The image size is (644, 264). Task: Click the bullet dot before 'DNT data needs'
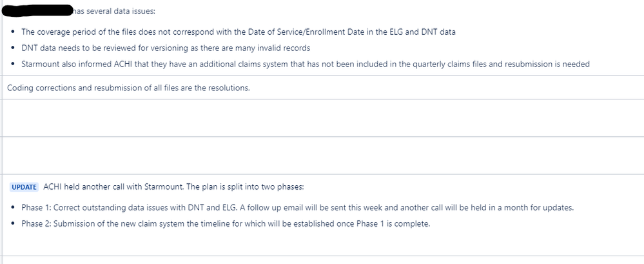[14, 48]
